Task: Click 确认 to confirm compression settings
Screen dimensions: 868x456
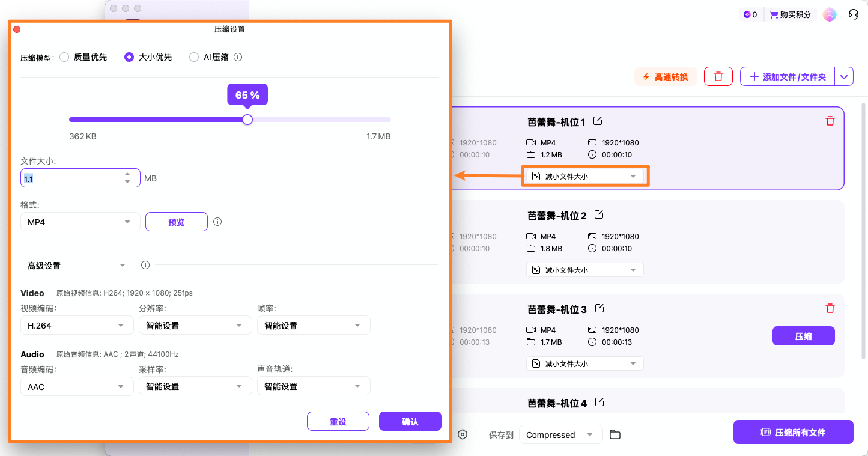Action: click(410, 421)
